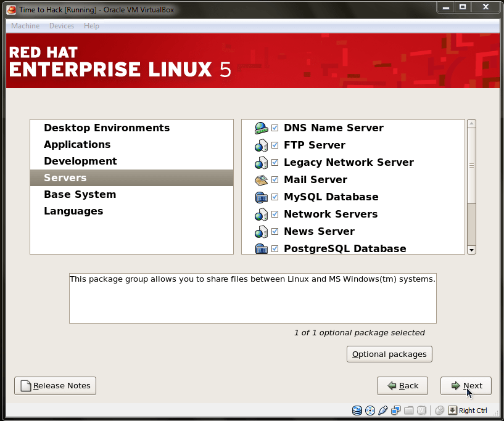Click the keyboard capture arrow icon

point(452,410)
